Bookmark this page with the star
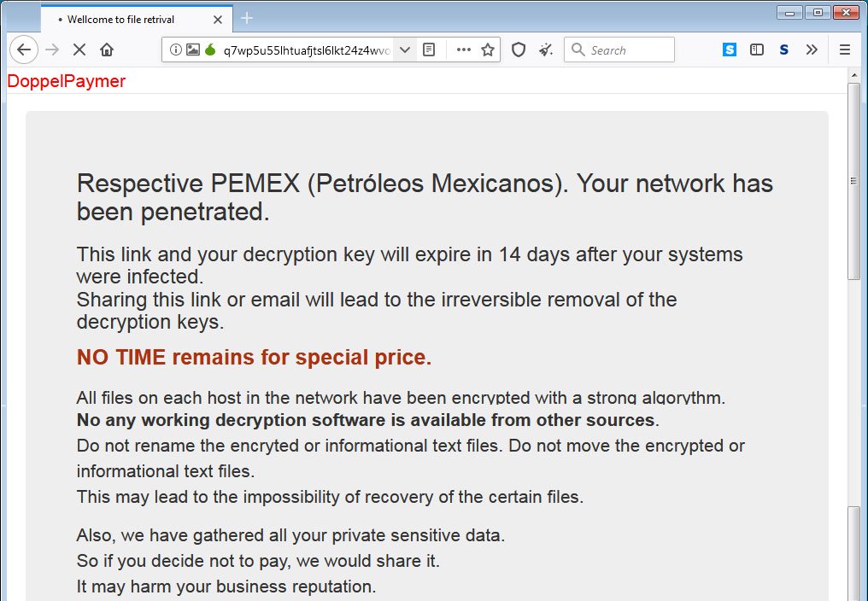This screenshot has height=601, width=868. (488, 50)
